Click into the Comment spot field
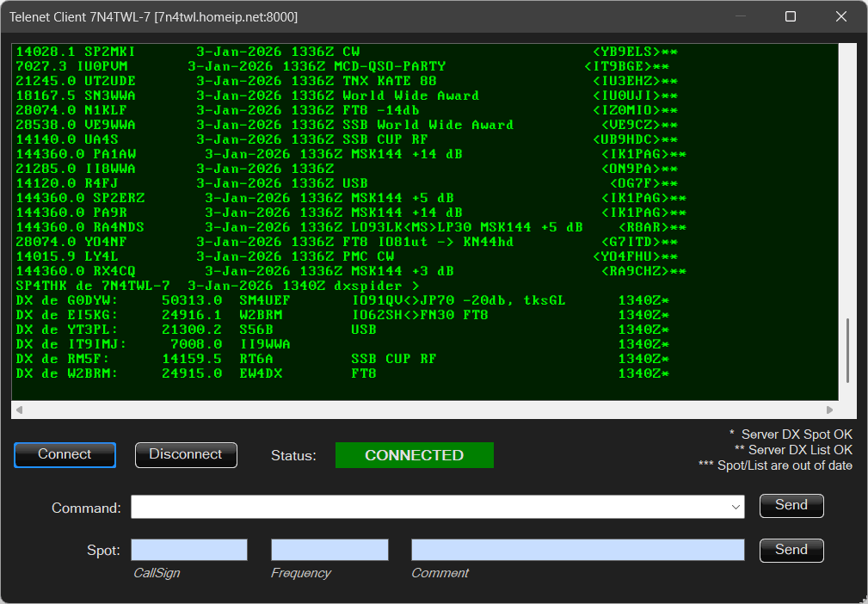Screen dimensions: 868x604 (x=577, y=551)
